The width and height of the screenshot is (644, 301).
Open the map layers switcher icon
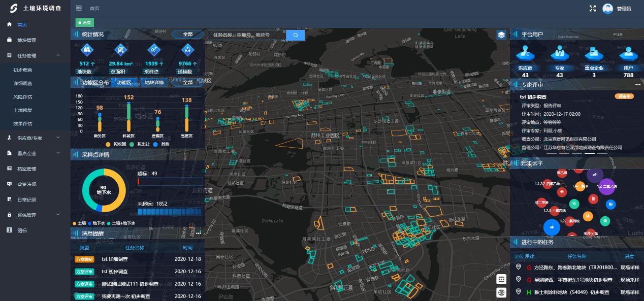[x=501, y=35]
